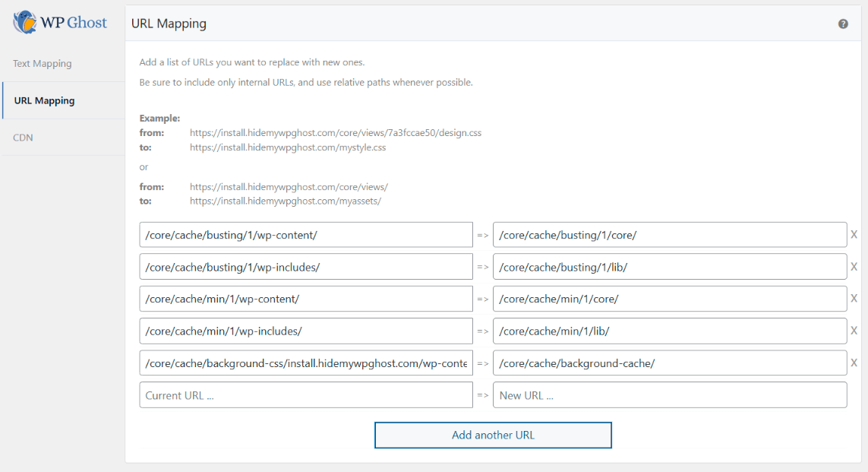This screenshot has height=472, width=868.
Task: Switch to the CDN tab
Action: point(23,137)
